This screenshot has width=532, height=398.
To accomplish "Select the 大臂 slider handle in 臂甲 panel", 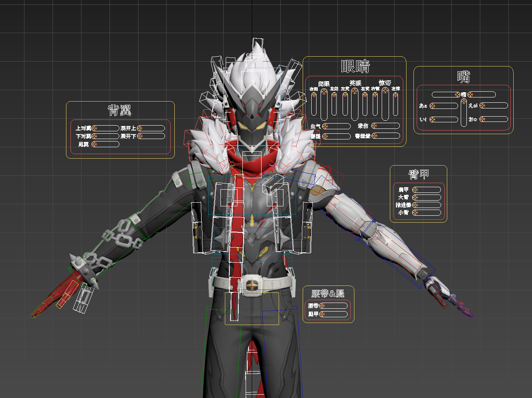I will (415, 197).
